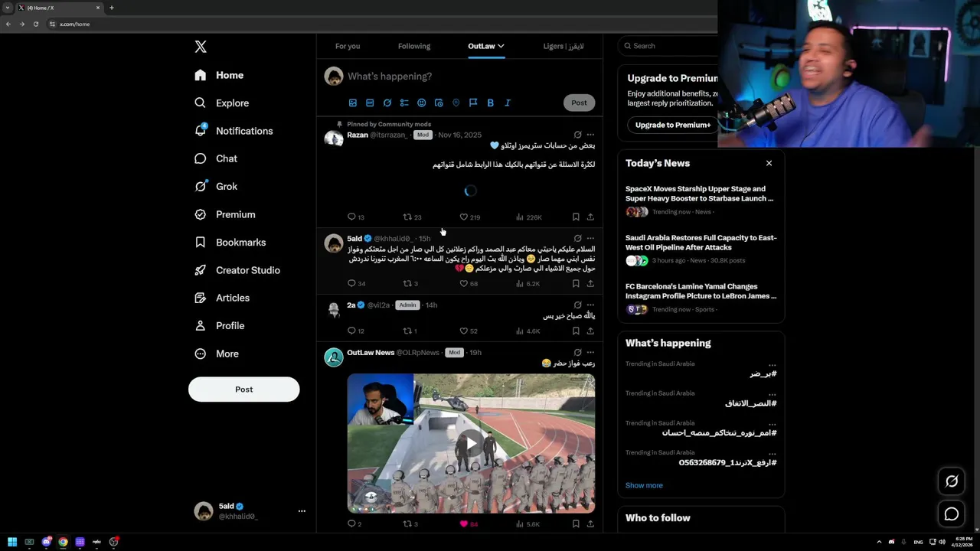The width and height of the screenshot is (980, 551).
Task: Click the gray Post button in composer
Action: click(x=579, y=103)
